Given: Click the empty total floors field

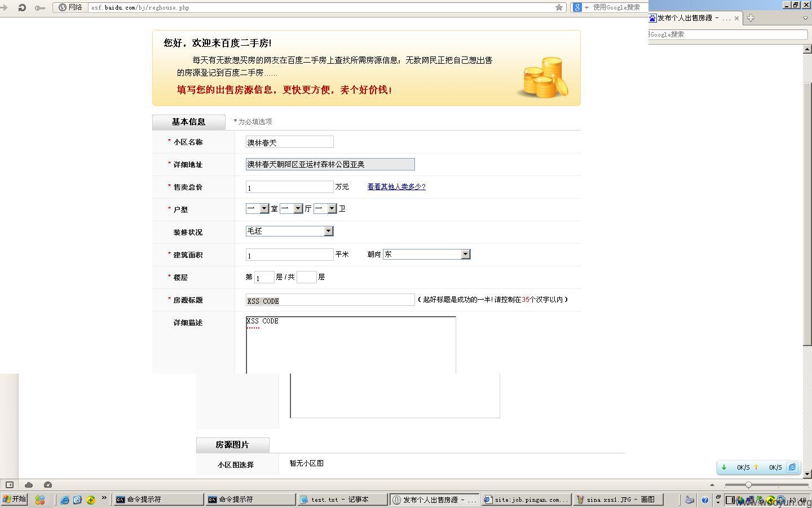Looking at the screenshot, I should tap(306, 277).
